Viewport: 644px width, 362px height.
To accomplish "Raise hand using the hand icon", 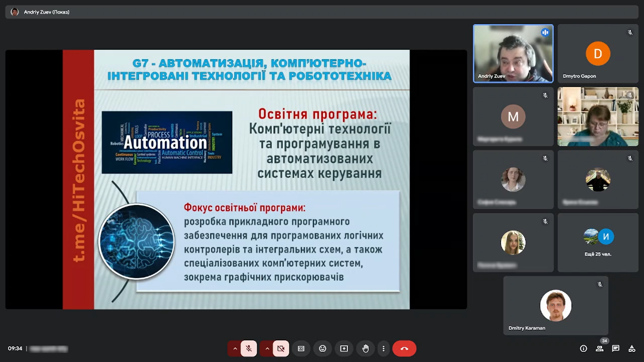I will (x=365, y=349).
